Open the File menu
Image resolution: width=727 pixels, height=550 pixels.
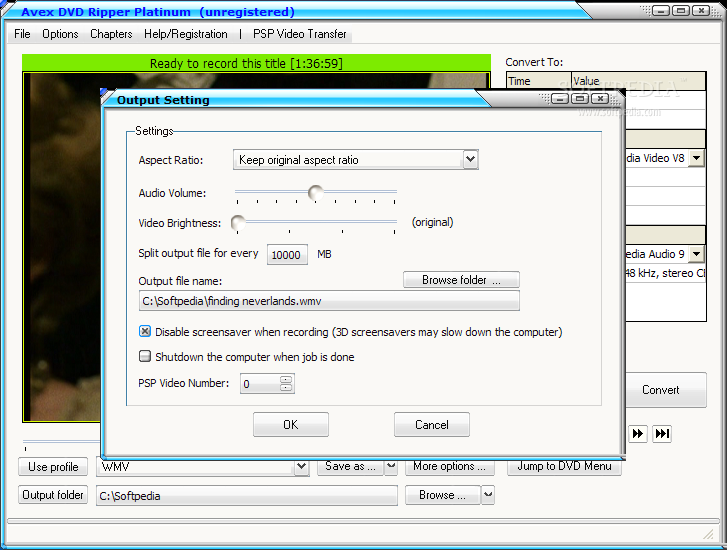click(22, 34)
